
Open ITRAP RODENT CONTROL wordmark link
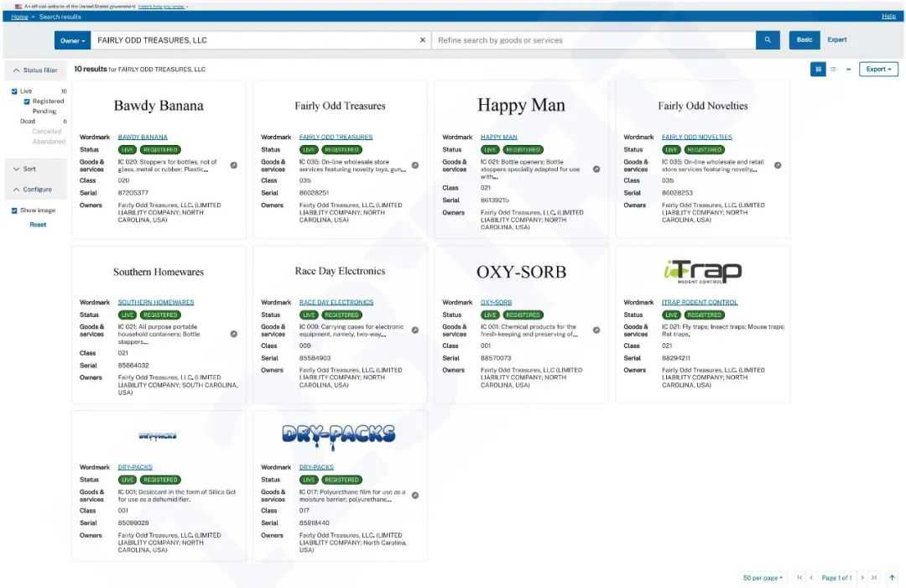click(700, 303)
